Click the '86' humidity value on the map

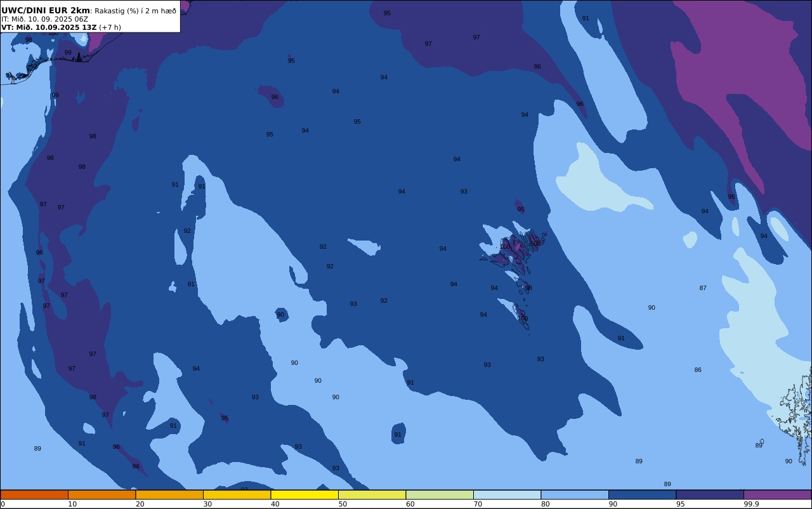[698, 370]
